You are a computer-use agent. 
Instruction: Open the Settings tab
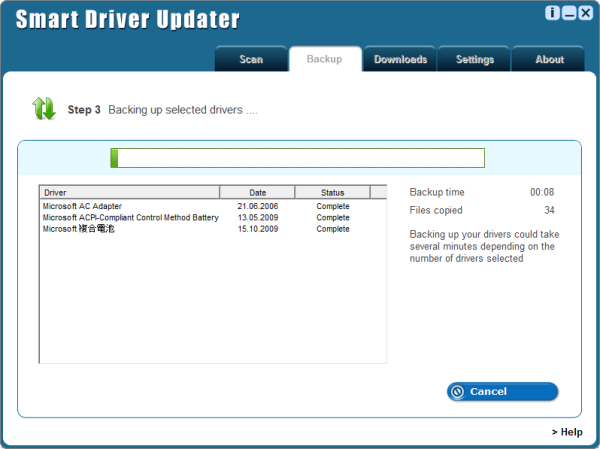[474, 59]
